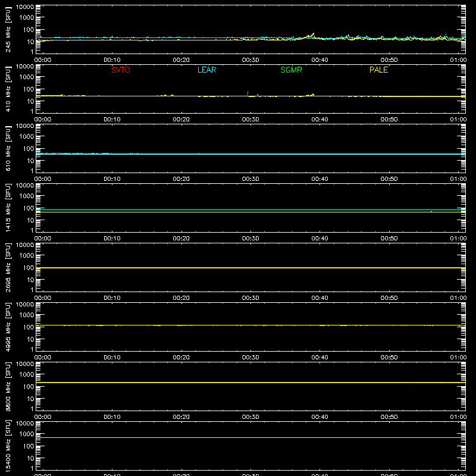Screen dimensions: 476x476
Task: Click the flat yellow trace in 15400 MHz plot
Action: [x=250, y=437]
